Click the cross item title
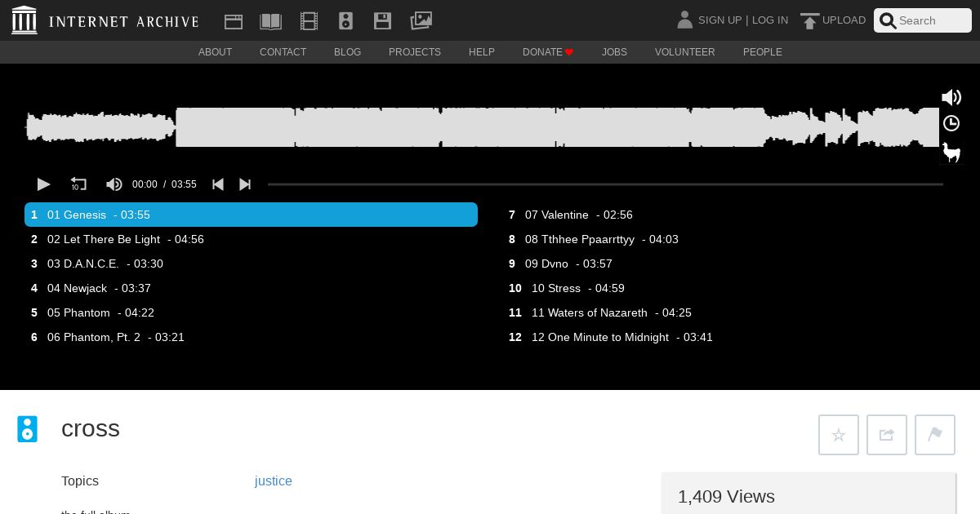980x514 pixels. [x=91, y=429]
